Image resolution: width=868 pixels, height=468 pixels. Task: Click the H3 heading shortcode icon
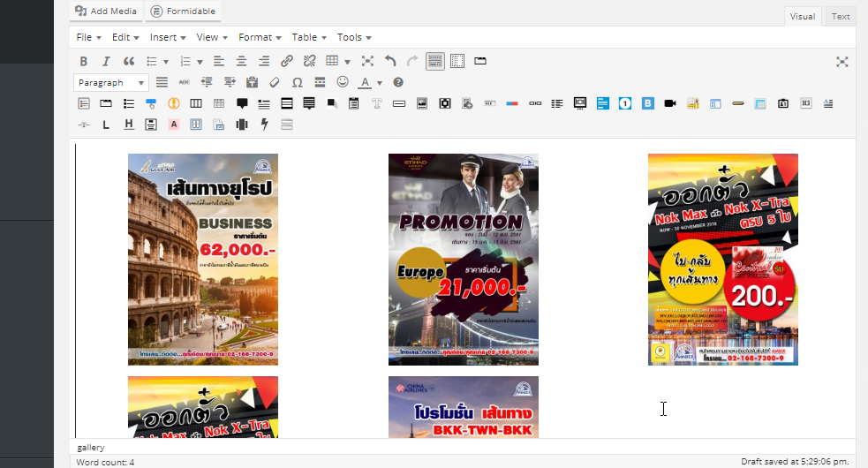click(x=806, y=103)
